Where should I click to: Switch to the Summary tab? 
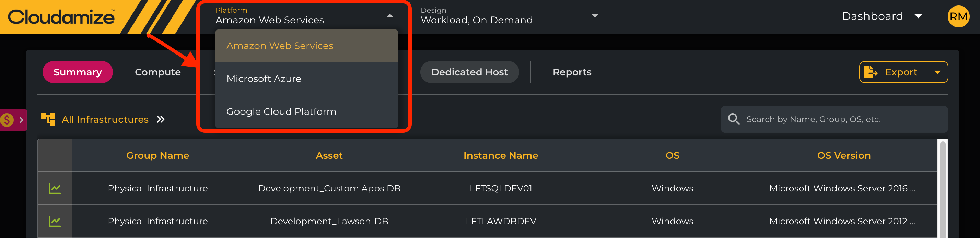pos(78,72)
